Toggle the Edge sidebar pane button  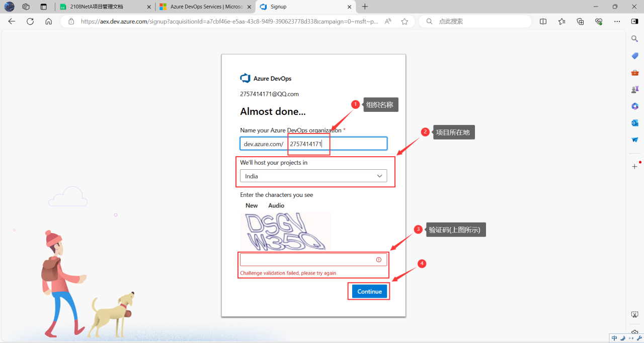[x=634, y=21]
